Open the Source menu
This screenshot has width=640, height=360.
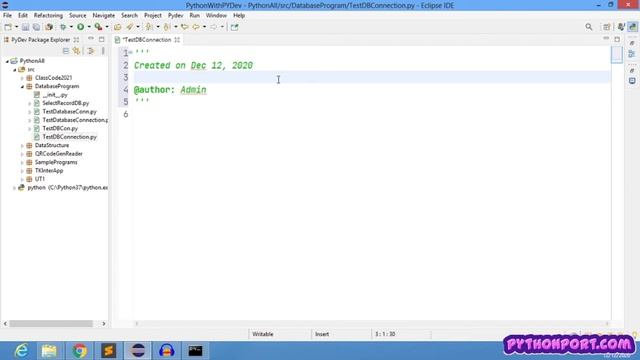pos(78,16)
